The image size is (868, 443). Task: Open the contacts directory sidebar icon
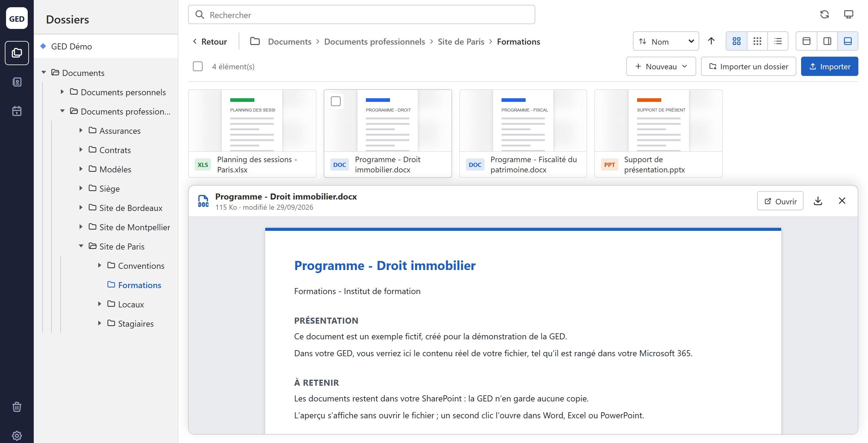[x=17, y=82]
